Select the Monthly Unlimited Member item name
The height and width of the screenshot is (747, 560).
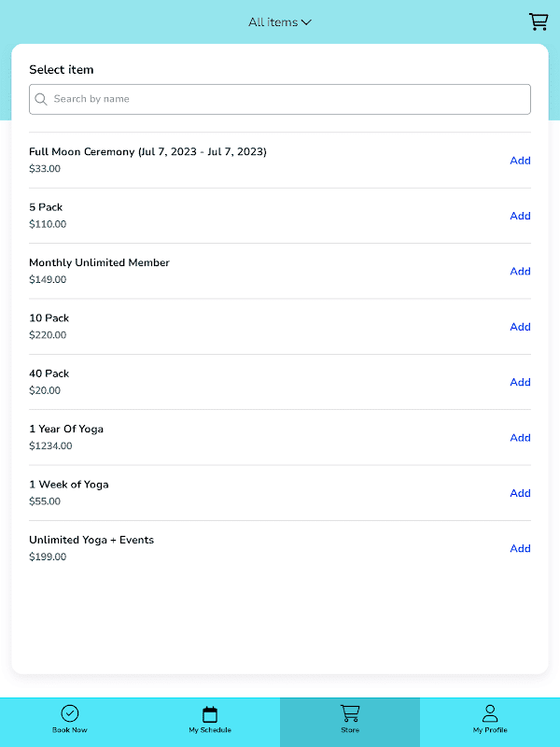(99, 263)
